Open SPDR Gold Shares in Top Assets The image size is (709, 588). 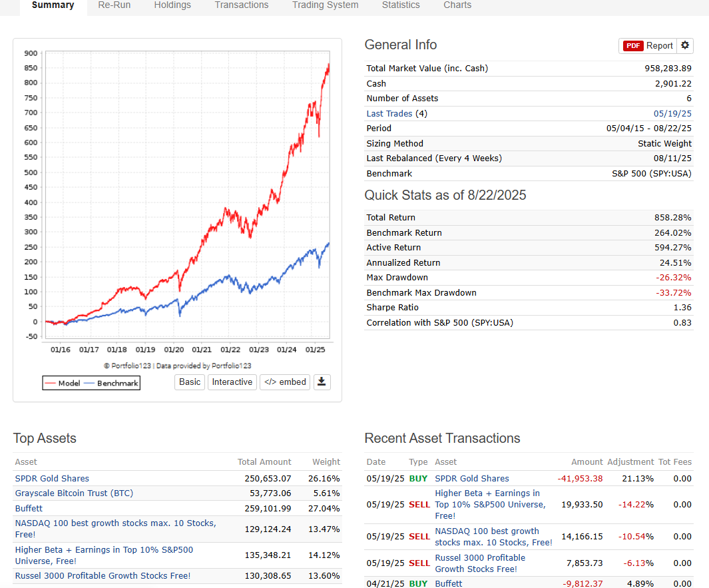point(52,479)
